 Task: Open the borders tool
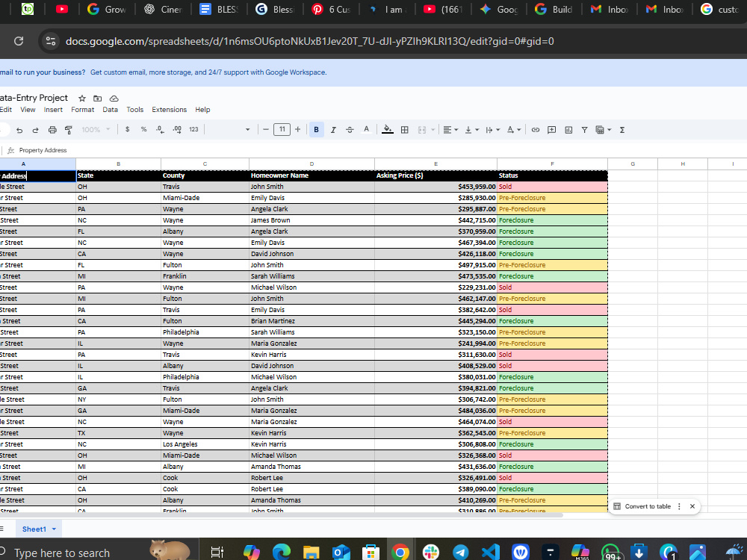click(x=404, y=129)
